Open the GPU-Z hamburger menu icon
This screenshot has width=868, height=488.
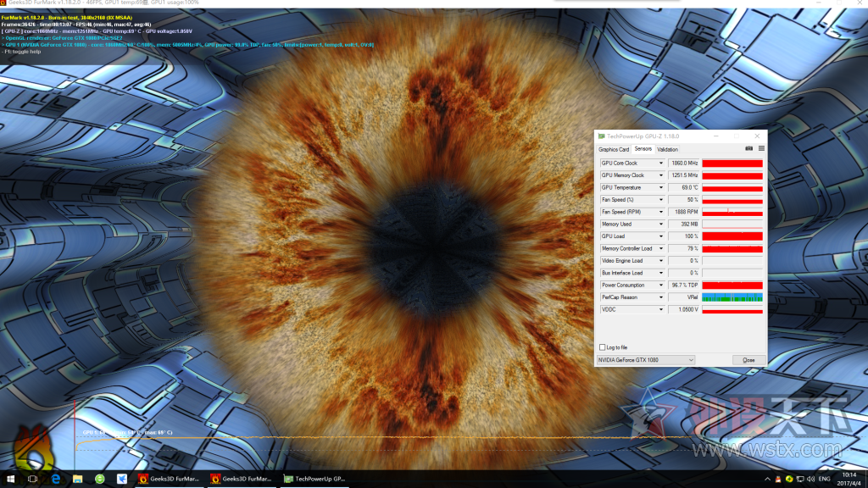tap(762, 149)
